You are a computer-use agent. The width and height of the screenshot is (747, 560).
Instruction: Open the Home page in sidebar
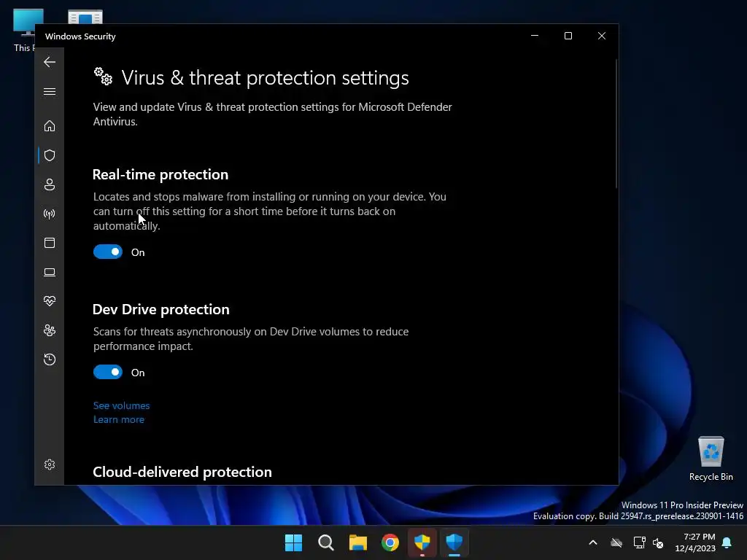50,125
